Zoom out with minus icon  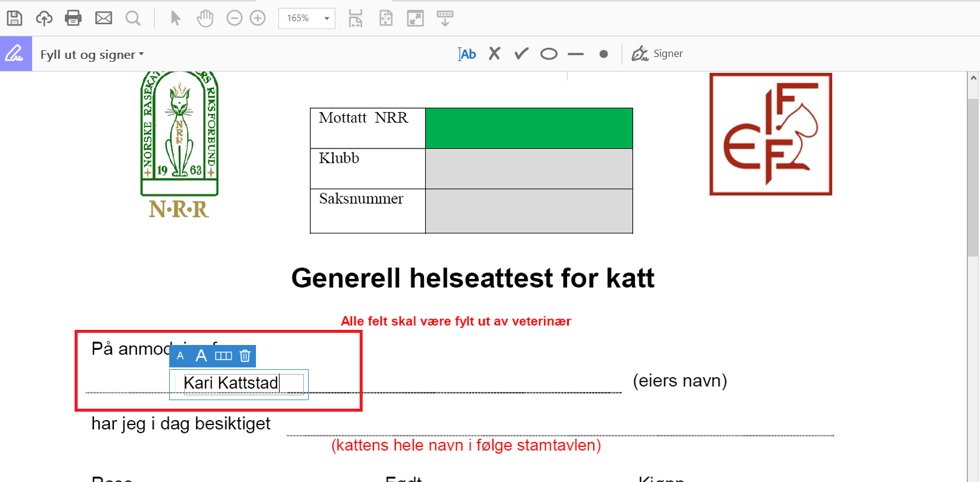pyautogui.click(x=235, y=18)
